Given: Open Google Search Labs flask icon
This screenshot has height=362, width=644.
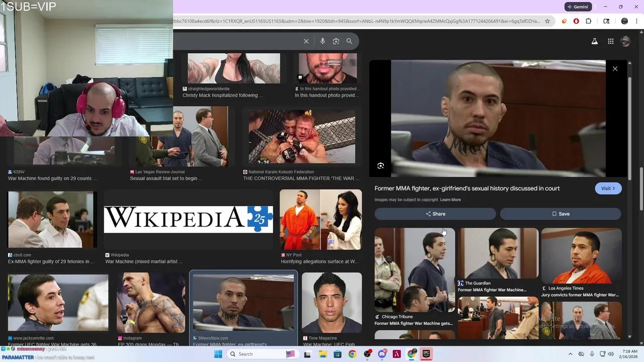Looking at the screenshot, I should click(x=594, y=41).
